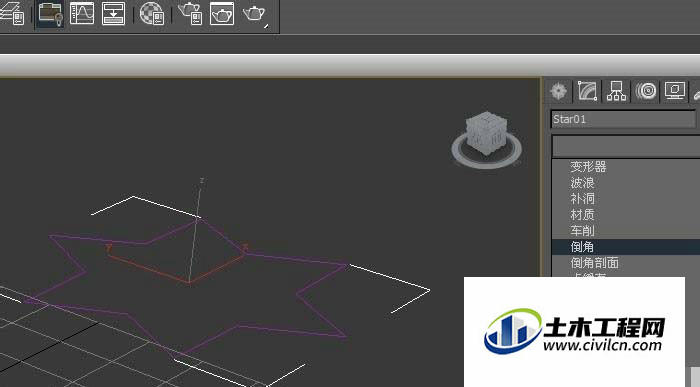Switch to the Modify command panel tab
The image size is (700, 387).
(588, 91)
